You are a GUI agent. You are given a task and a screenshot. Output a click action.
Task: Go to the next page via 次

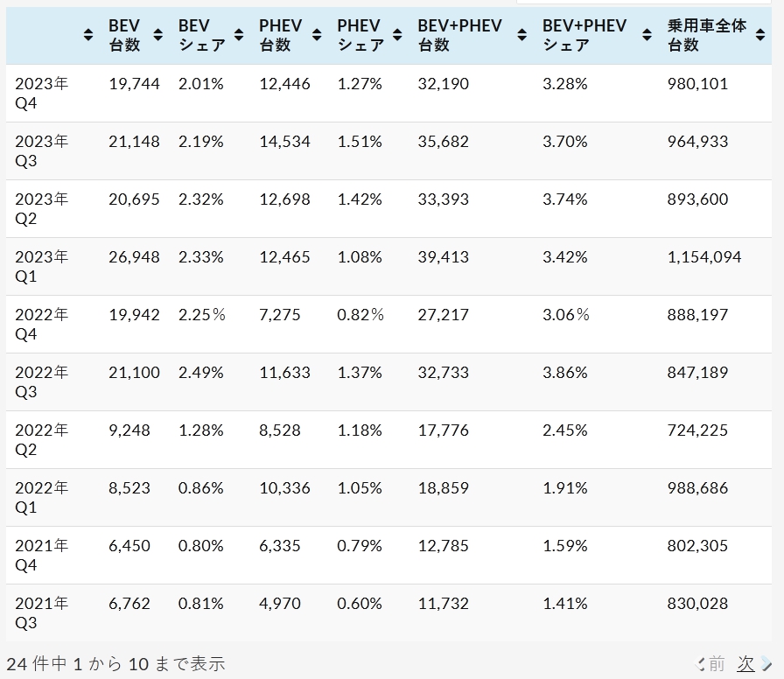(746, 664)
